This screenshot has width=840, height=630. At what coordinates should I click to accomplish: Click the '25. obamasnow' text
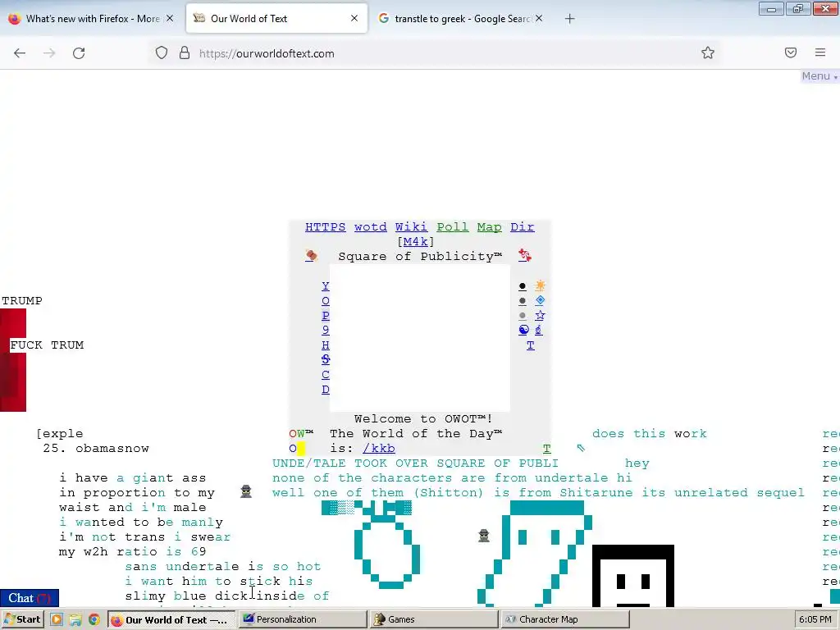tap(96, 449)
